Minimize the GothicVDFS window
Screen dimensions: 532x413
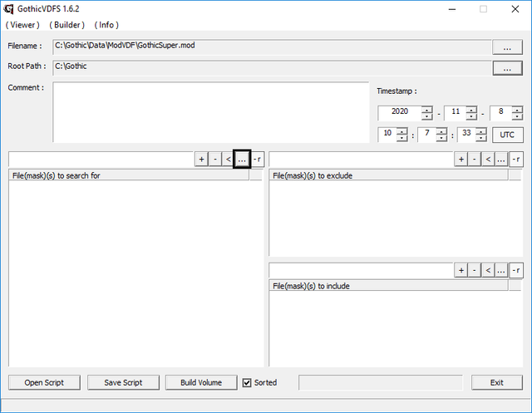[452, 9]
